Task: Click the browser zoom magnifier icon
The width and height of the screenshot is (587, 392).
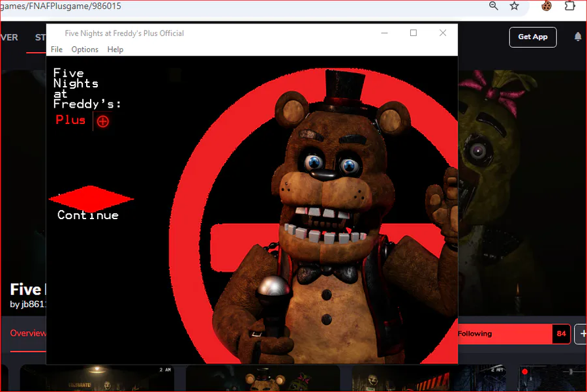Action: [x=494, y=6]
